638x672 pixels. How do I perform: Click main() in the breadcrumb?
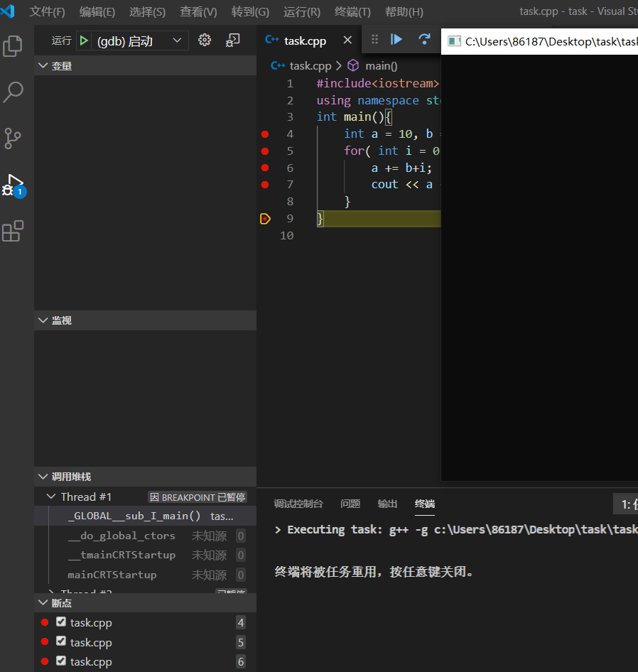coord(382,65)
